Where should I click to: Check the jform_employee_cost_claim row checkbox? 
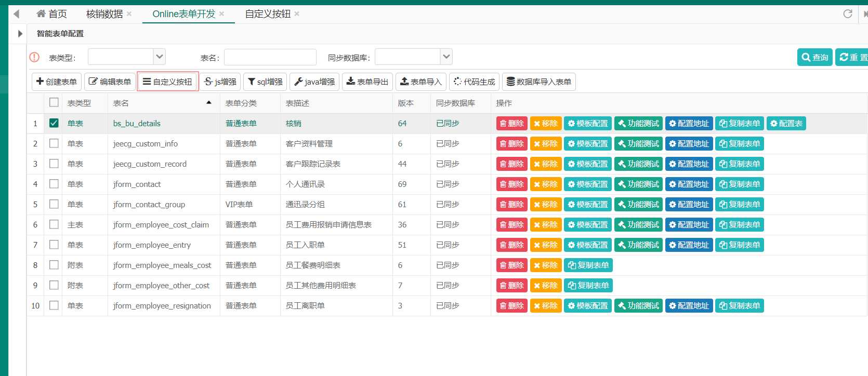[54, 224]
